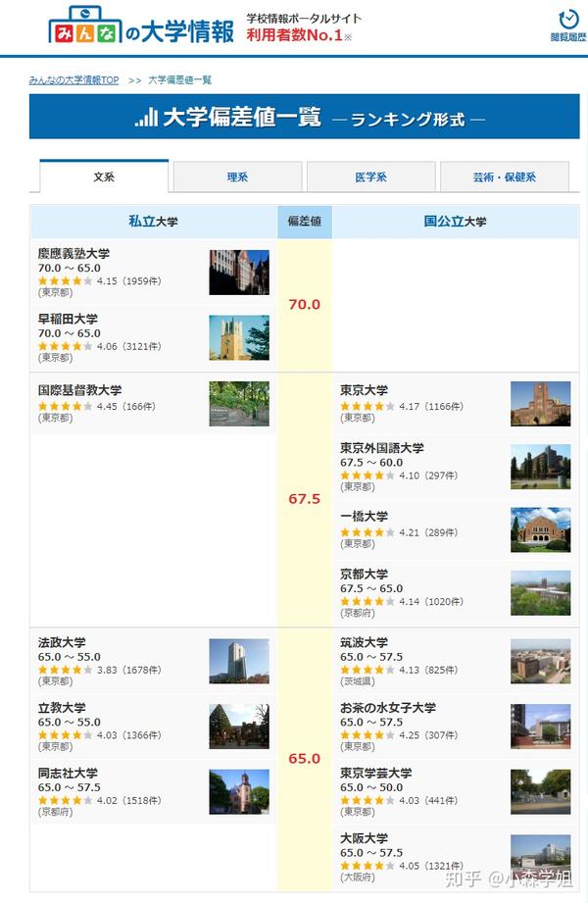588x903 pixels.
Task: Click the 国際基督教大学 campus thumbnail
Action: pos(239,404)
